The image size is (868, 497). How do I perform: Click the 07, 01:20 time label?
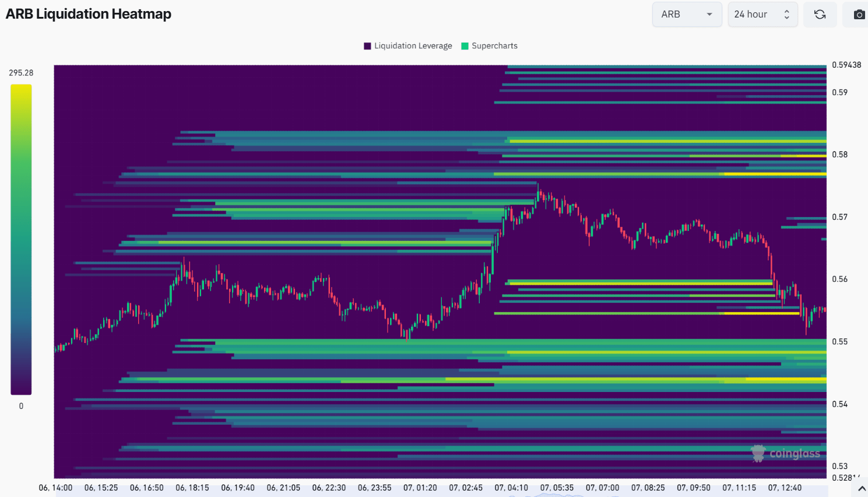(x=420, y=488)
